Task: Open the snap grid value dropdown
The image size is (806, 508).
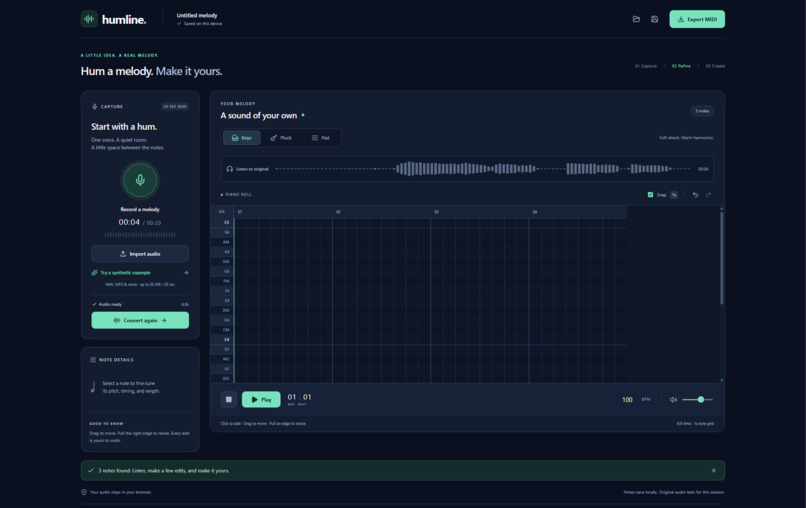Action: (674, 194)
